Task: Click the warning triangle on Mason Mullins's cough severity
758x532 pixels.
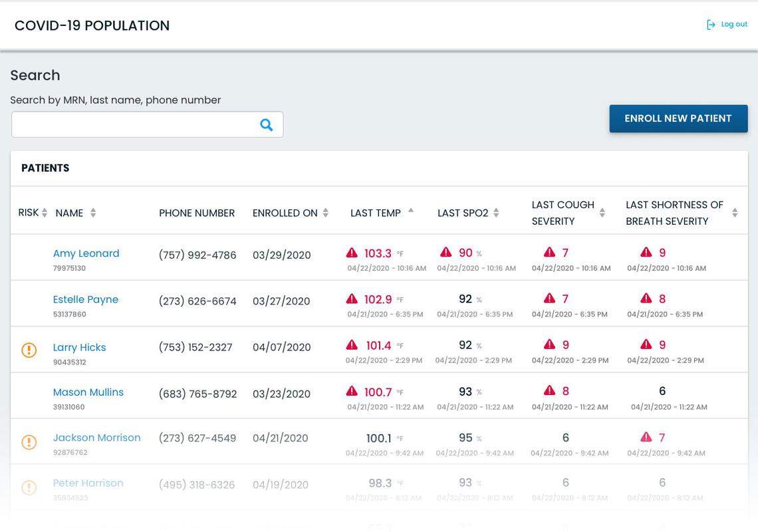Action: point(549,390)
